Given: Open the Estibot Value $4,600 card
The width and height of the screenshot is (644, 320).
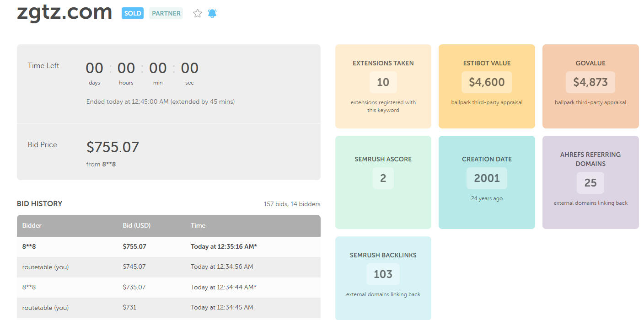Looking at the screenshot, I should (487, 86).
